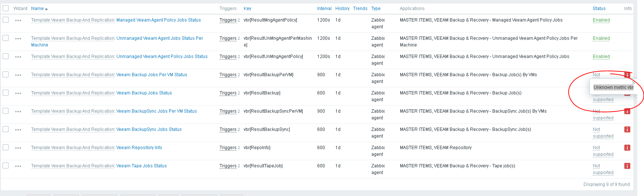Viewport: 644px width, 196px height.
Task: Open wizard dots for Unmanaged Veeam Agent Policy Jobs Status
Action: (x=18, y=57)
